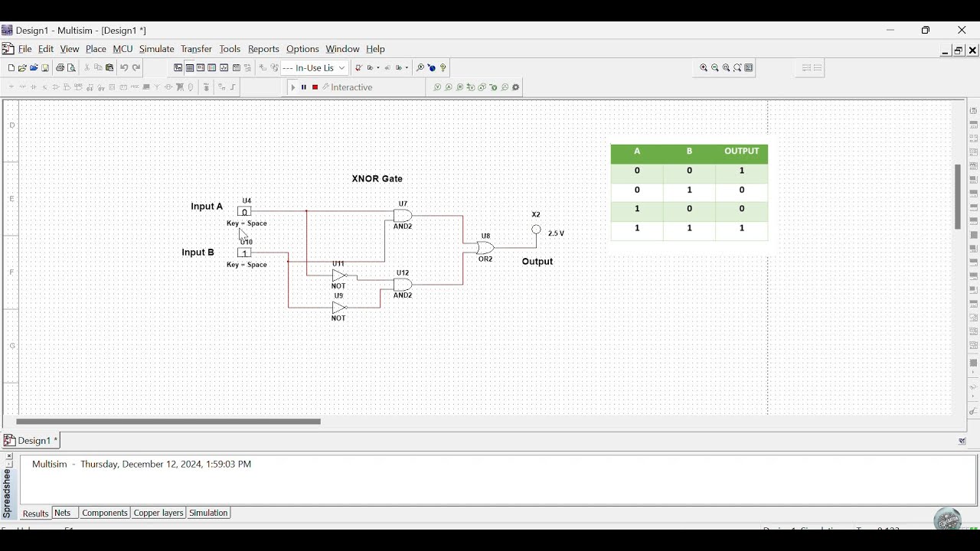The height and width of the screenshot is (551, 980).
Task: Select the Design1 sheet tab
Action: pos(31,442)
